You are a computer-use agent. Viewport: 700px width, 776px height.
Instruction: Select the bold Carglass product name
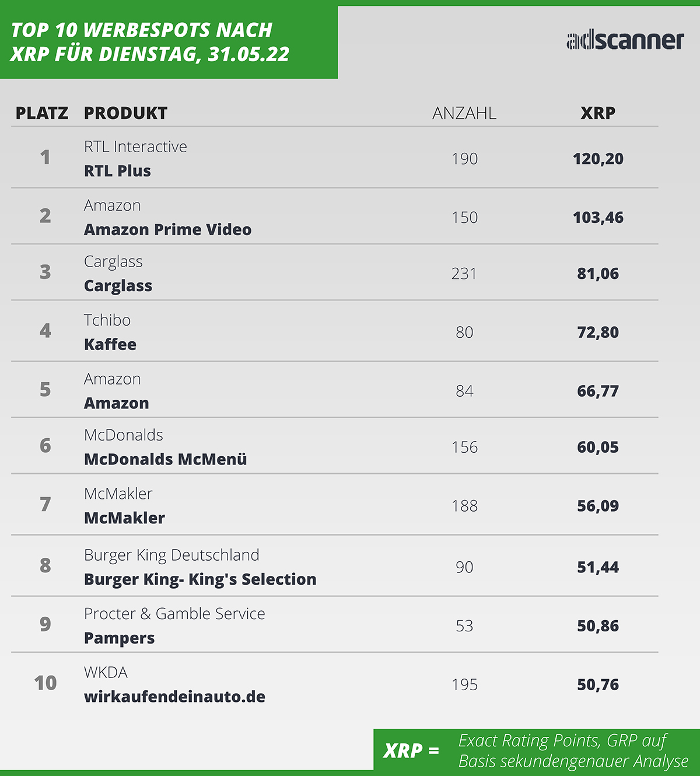(118, 286)
